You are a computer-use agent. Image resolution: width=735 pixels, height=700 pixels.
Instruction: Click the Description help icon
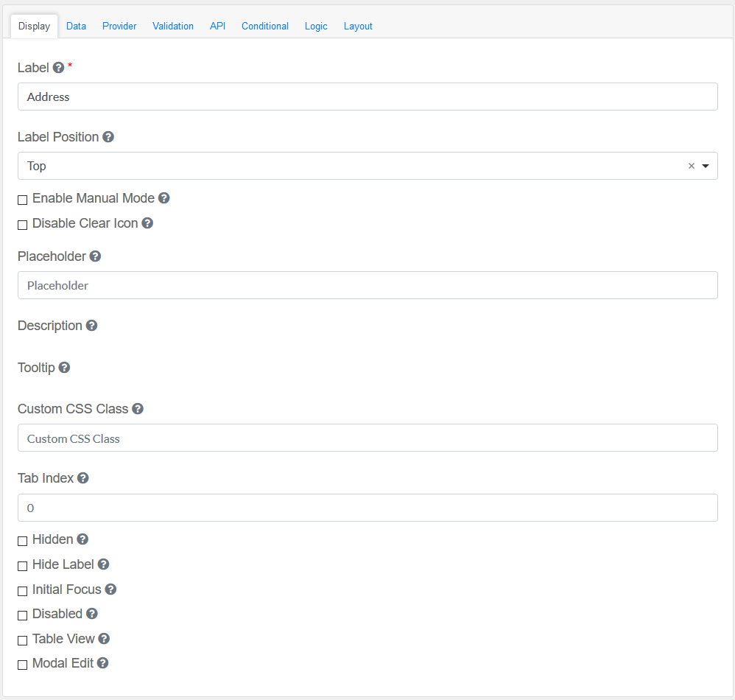(x=91, y=326)
